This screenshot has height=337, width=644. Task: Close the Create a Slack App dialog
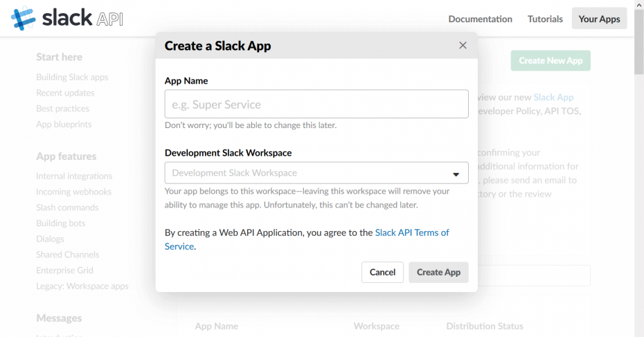pos(463,46)
